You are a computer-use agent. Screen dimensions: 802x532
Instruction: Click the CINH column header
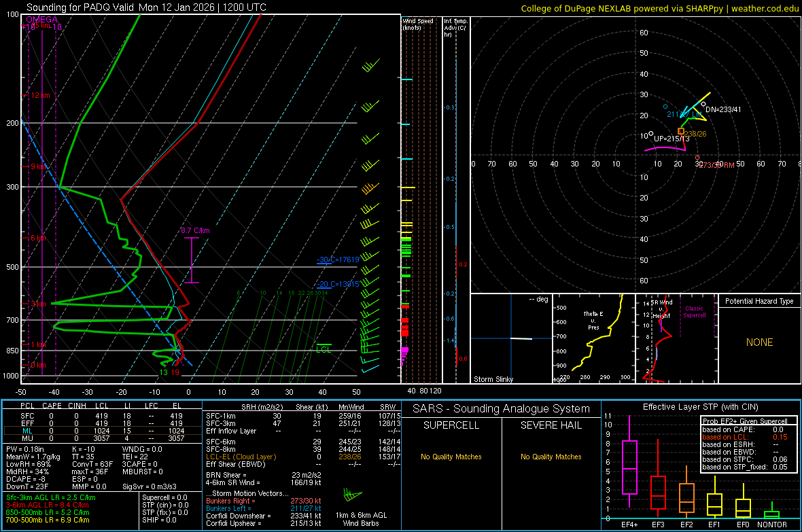(77, 406)
